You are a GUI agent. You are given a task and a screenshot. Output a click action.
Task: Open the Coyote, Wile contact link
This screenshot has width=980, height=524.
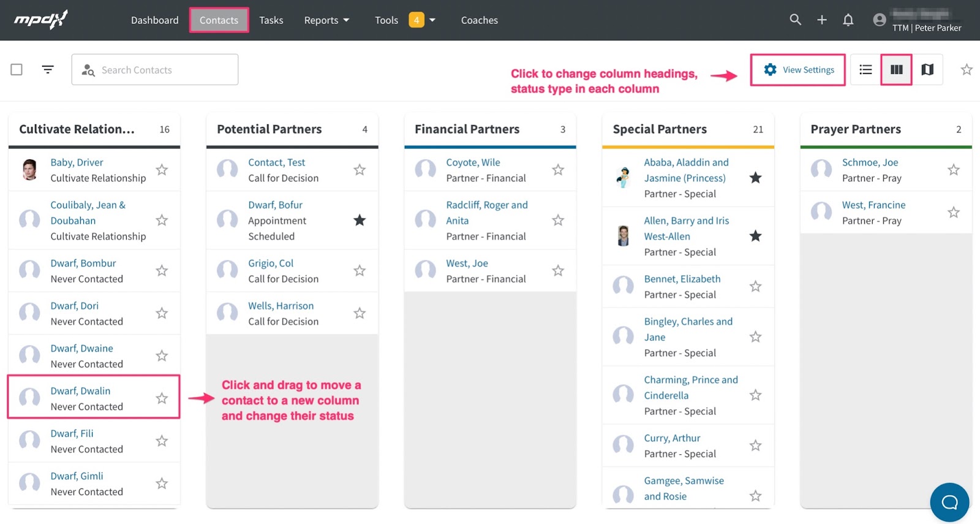pyautogui.click(x=473, y=162)
